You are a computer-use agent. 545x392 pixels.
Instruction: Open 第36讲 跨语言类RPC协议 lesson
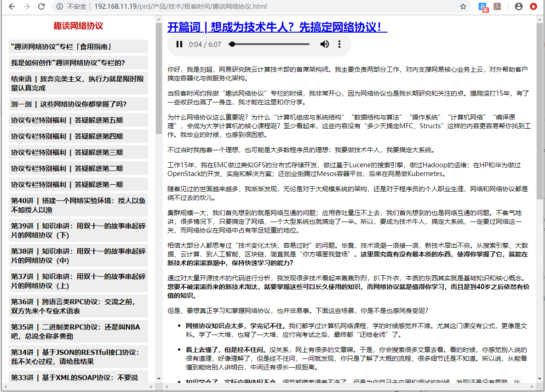coord(78,306)
